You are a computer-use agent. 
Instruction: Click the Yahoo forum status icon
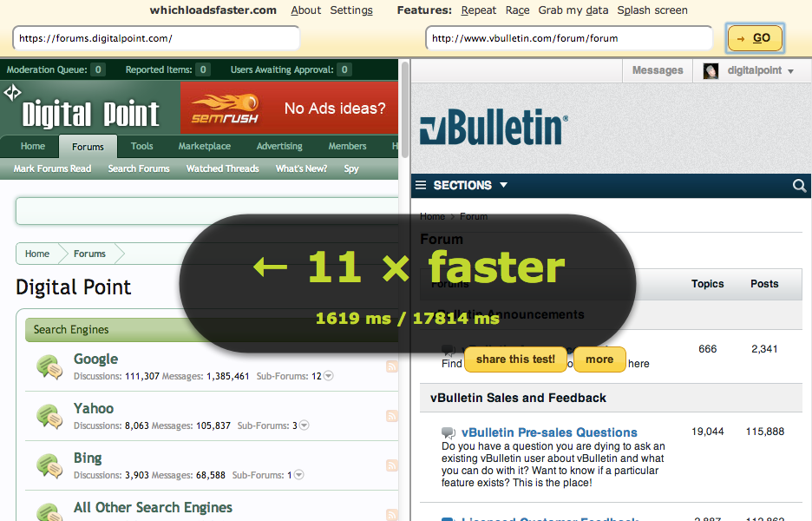(x=49, y=416)
